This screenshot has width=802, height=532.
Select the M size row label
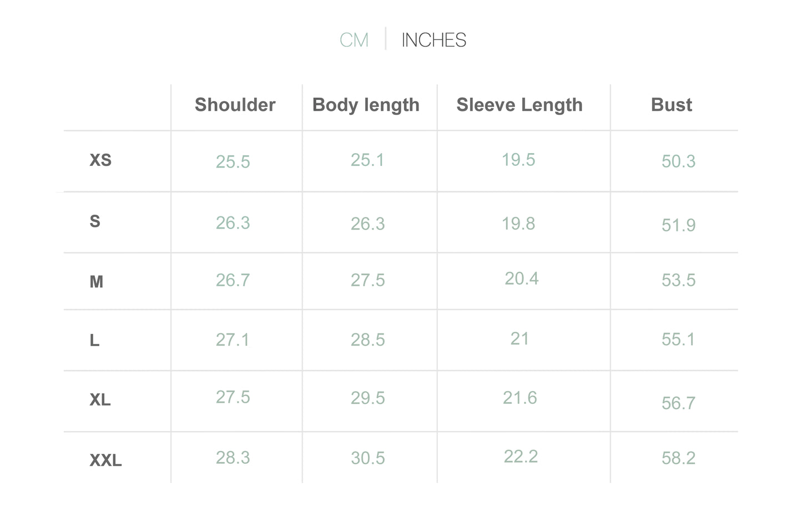point(97,282)
